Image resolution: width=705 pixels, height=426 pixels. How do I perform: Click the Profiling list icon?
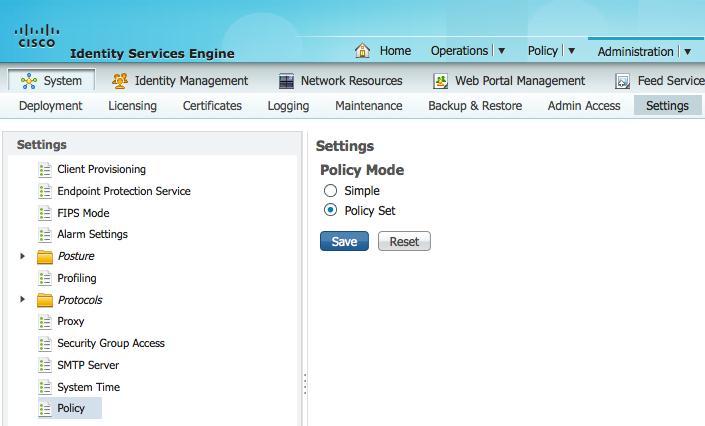pyautogui.click(x=45, y=278)
